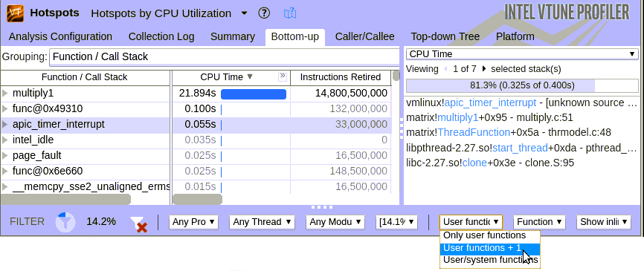The width and height of the screenshot is (644, 271).
Task: Choose User/system functions option
Action: tap(490, 260)
